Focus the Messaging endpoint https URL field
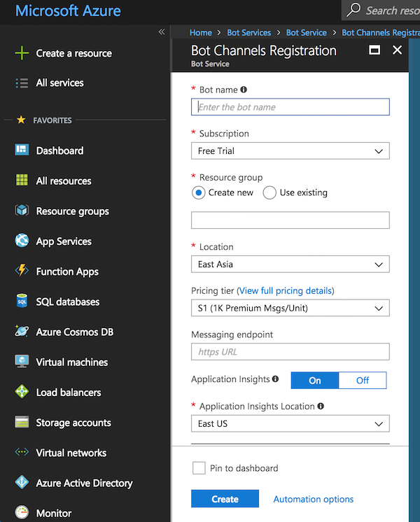 tap(290, 351)
